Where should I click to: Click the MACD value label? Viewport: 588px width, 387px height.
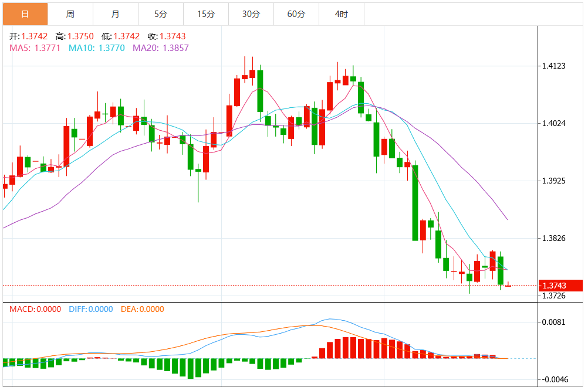pyautogui.click(x=35, y=309)
